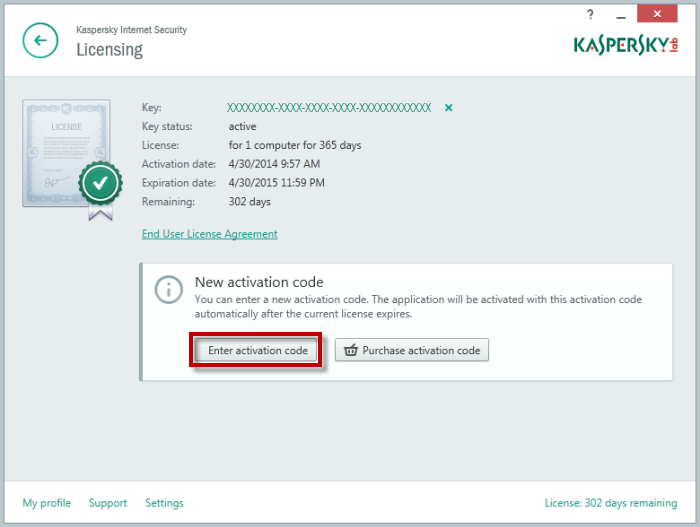Minimize the Kaspersky window
This screenshot has height=527, width=700.
point(621,17)
